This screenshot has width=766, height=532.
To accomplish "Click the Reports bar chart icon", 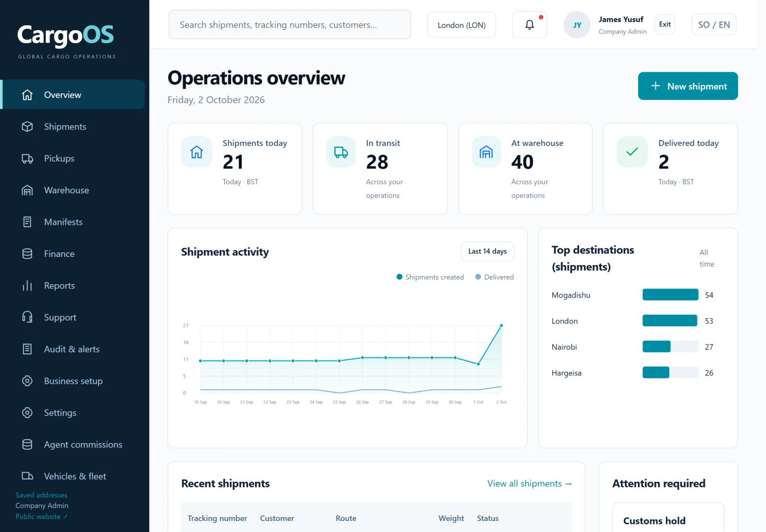I will tap(27, 286).
